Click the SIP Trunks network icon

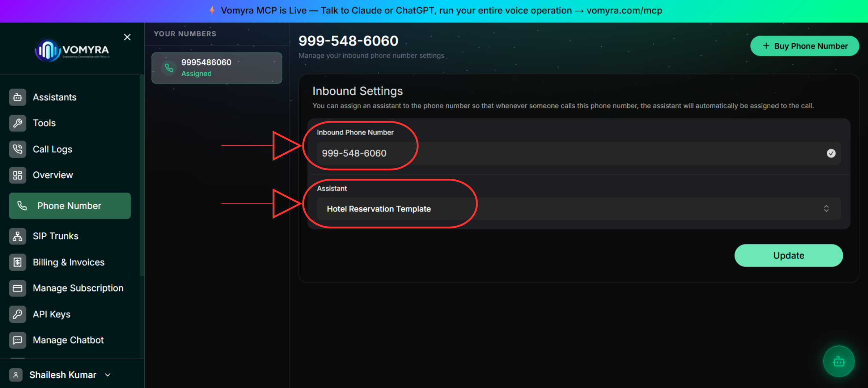(17, 236)
